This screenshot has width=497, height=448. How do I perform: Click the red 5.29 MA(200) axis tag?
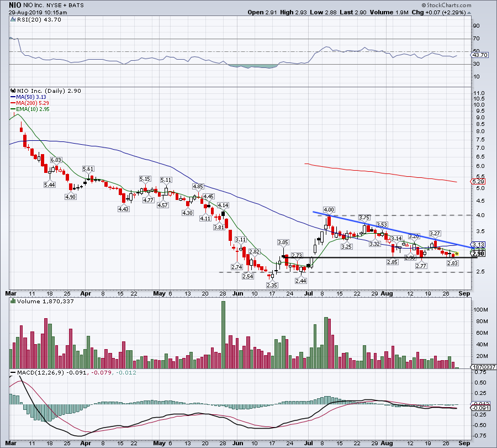pos(478,182)
